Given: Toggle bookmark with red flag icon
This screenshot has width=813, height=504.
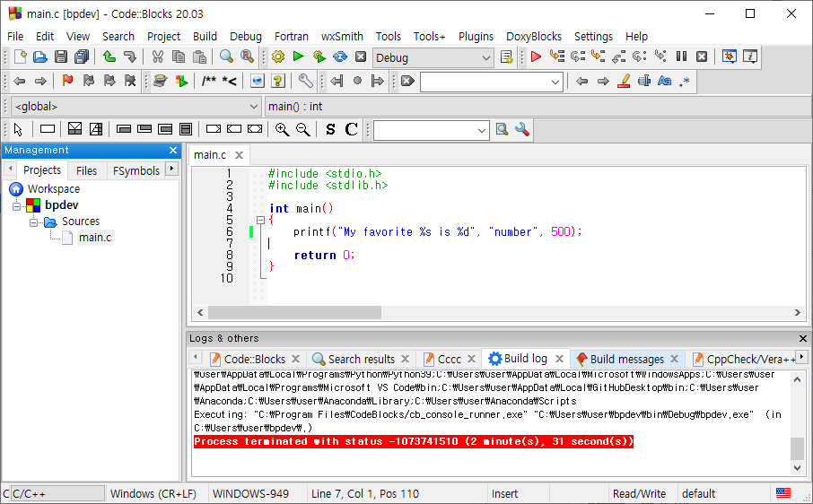Looking at the screenshot, I should (67, 81).
